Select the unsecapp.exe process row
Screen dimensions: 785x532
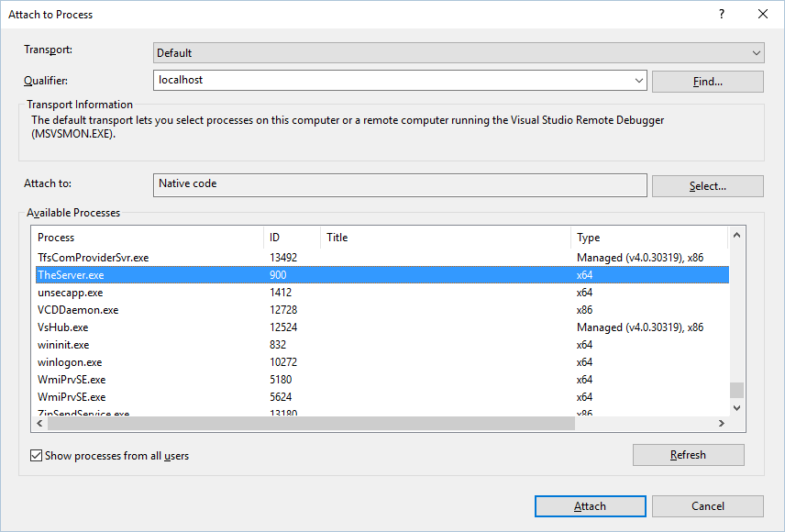(70, 293)
